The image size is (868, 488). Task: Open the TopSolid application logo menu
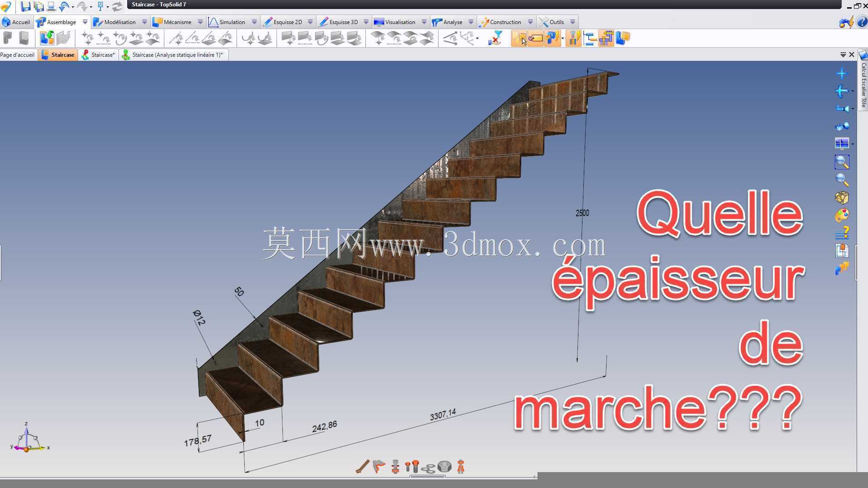coord(6,6)
